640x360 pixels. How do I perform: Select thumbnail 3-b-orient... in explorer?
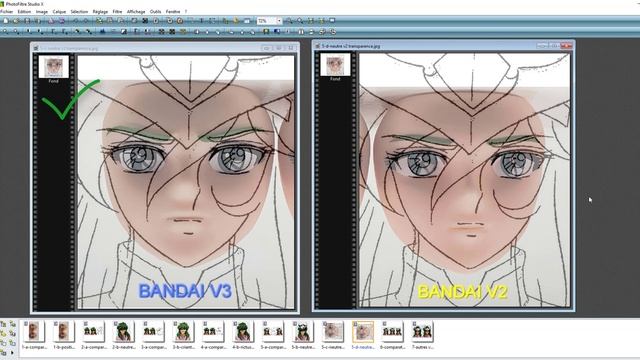(x=183, y=335)
